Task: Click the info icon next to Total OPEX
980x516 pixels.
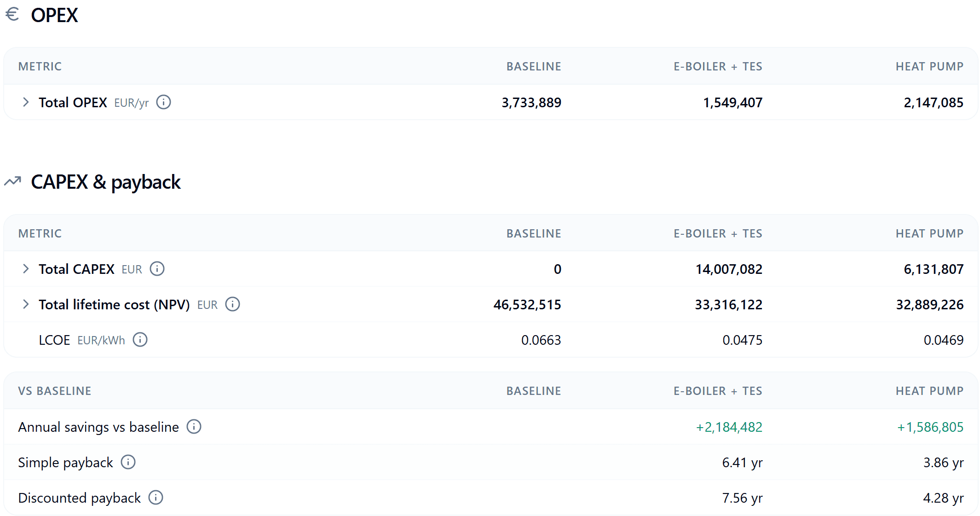Action: [163, 102]
